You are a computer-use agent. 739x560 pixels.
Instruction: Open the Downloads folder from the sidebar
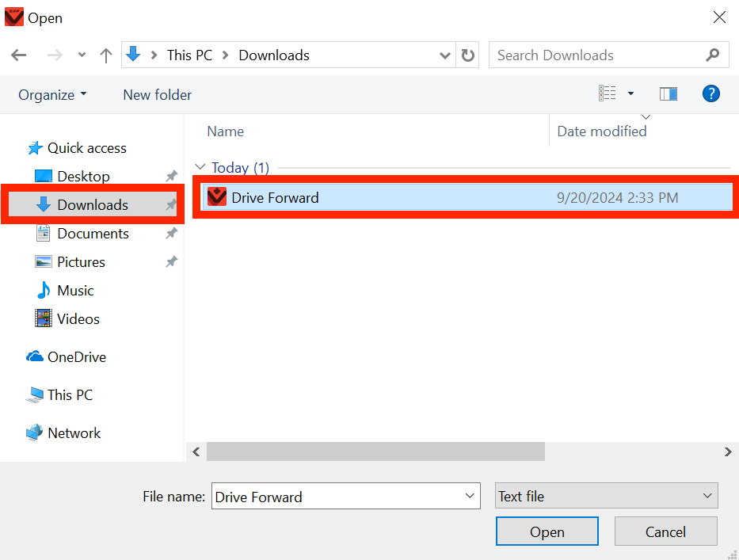click(x=93, y=204)
